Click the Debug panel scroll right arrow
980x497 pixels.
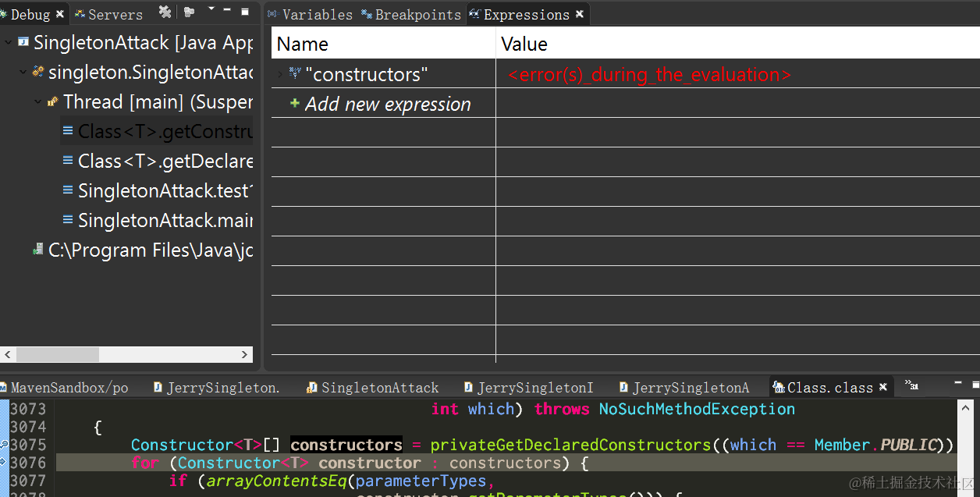coord(247,354)
